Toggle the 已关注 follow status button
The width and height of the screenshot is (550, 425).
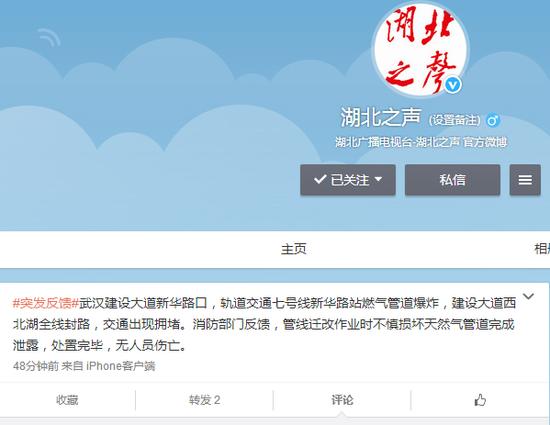[x=348, y=180]
